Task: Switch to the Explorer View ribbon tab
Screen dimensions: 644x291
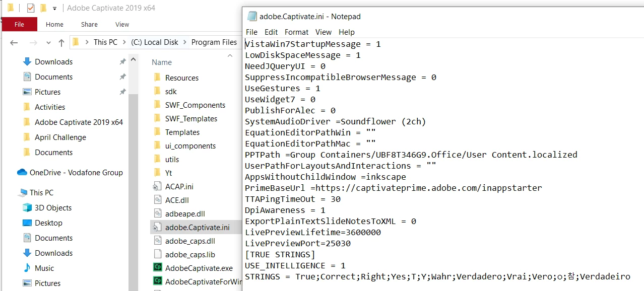Action: (x=122, y=24)
